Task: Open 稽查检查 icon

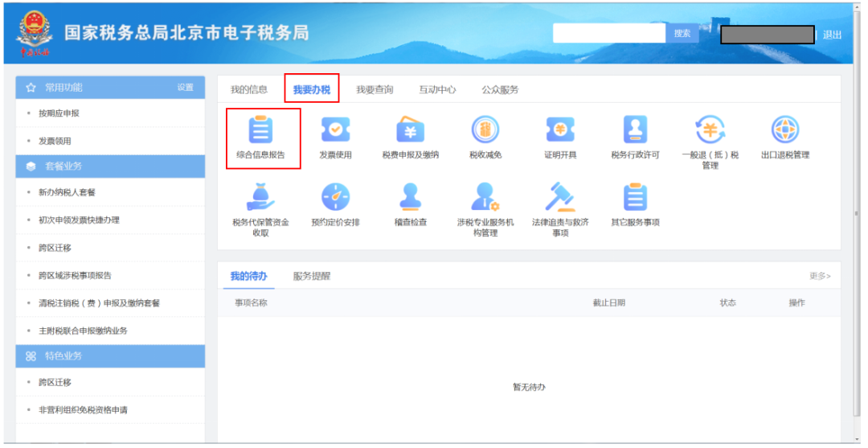Action: pos(410,197)
